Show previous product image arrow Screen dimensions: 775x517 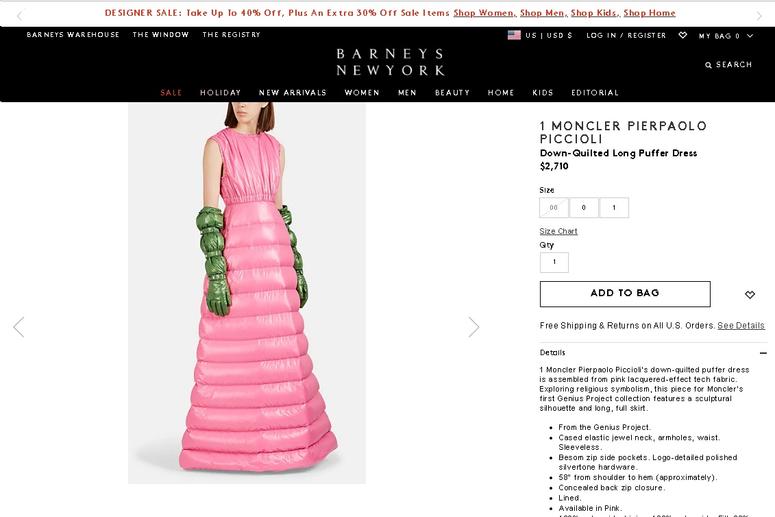point(19,327)
